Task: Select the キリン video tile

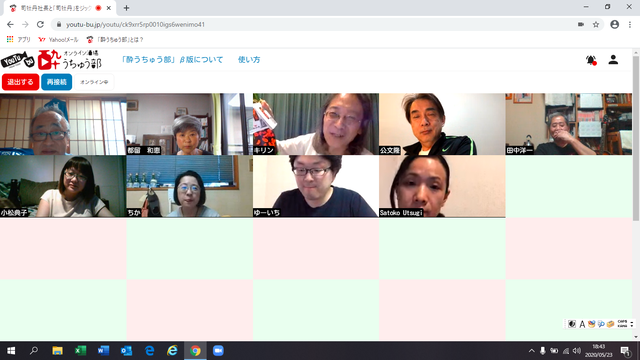Action: pyautogui.click(x=316, y=124)
